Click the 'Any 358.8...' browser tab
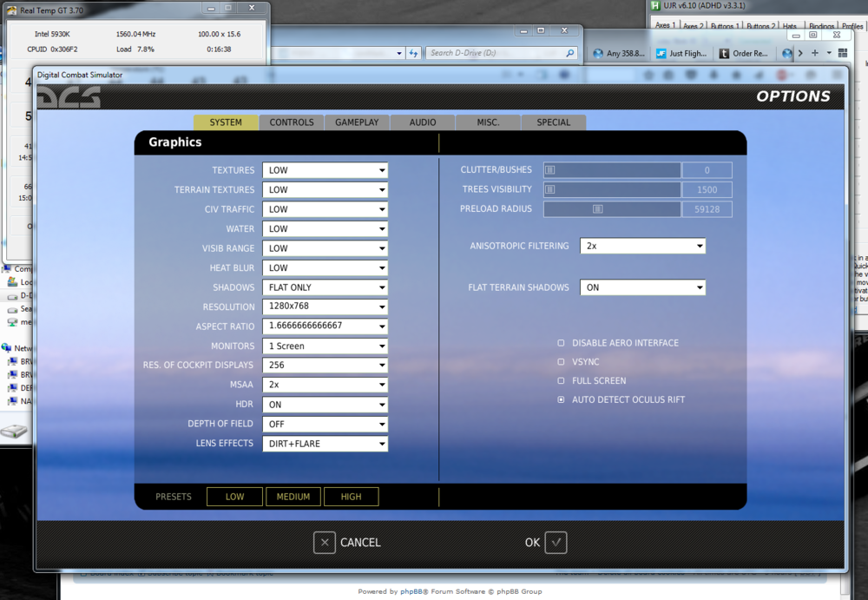Viewport: 868px width, 600px height. pos(619,53)
